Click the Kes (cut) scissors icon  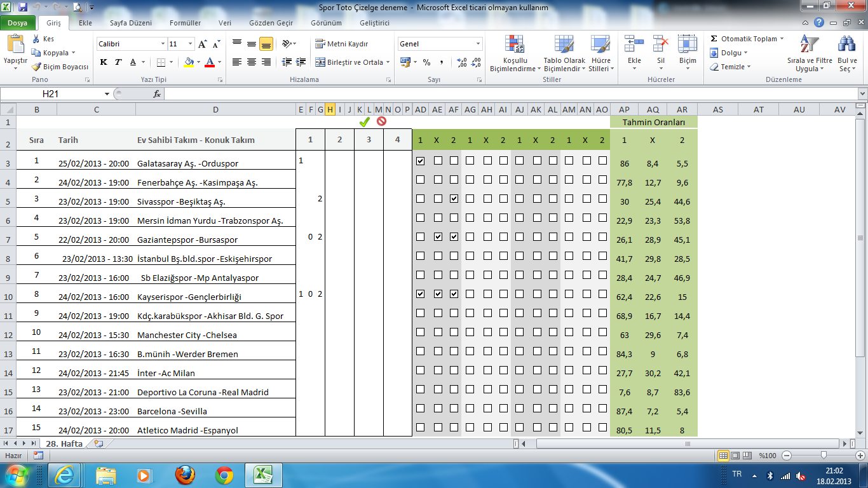tap(36, 39)
